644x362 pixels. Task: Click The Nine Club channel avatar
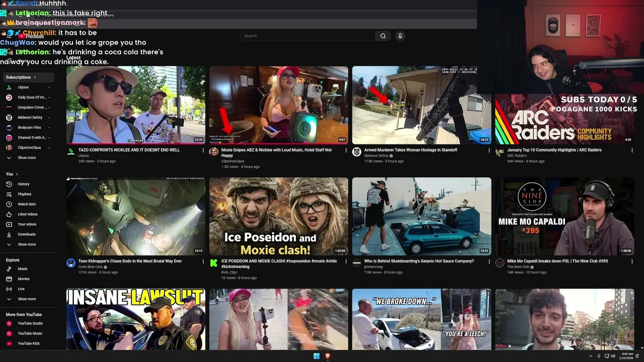tap(500, 263)
